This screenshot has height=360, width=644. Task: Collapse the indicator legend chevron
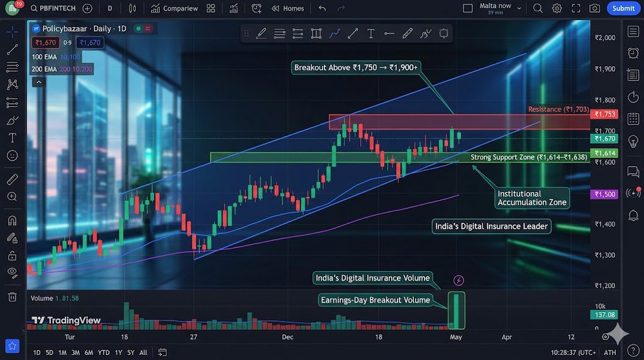coord(38,82)
